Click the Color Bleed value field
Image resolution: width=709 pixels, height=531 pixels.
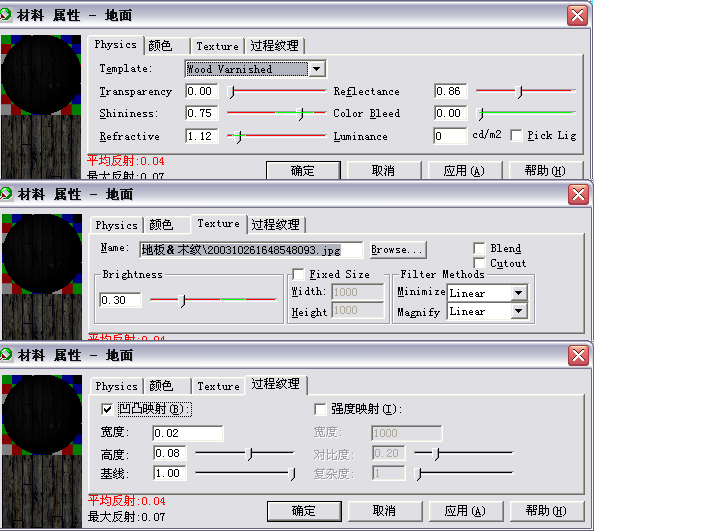(x=450, y=113)
